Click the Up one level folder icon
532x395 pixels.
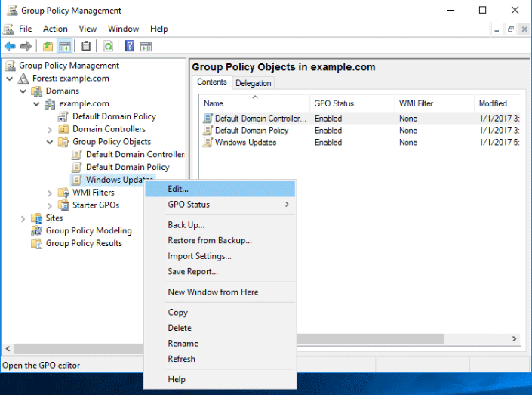click(x=48, y=46)
